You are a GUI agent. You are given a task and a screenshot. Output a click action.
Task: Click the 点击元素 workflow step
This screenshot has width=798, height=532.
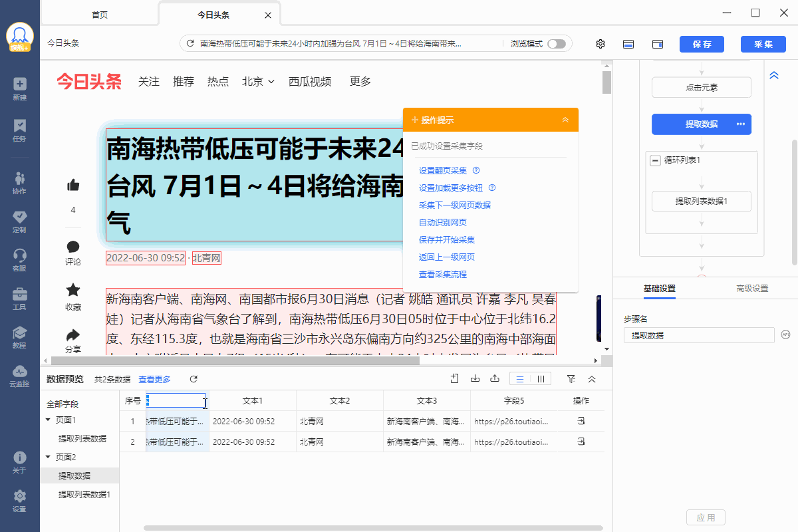pyautogui.click(x=702, y=87)
